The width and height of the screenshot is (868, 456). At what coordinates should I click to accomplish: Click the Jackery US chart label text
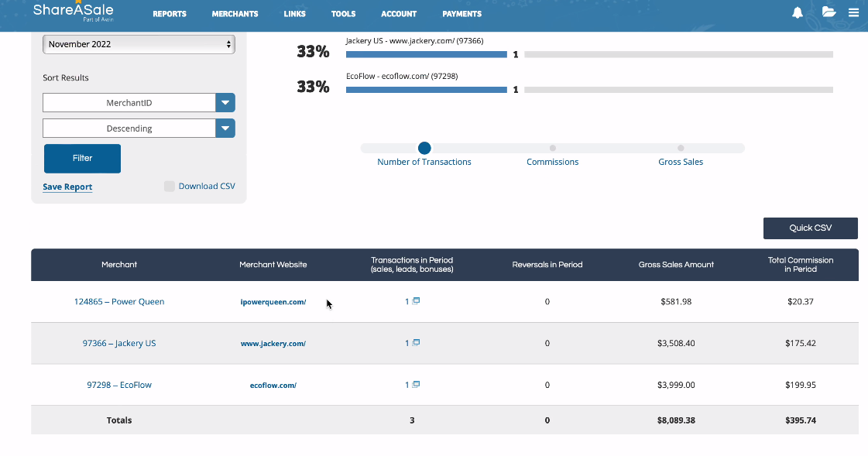point(414,41)
